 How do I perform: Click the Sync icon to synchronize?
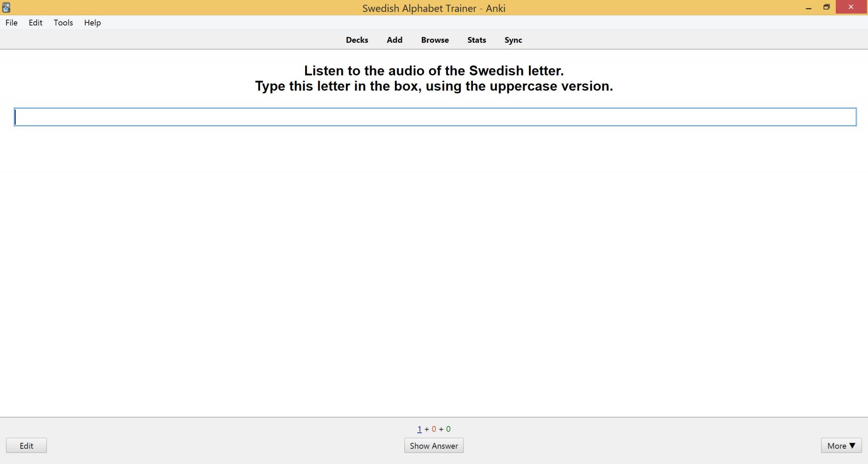coord(513,39)
